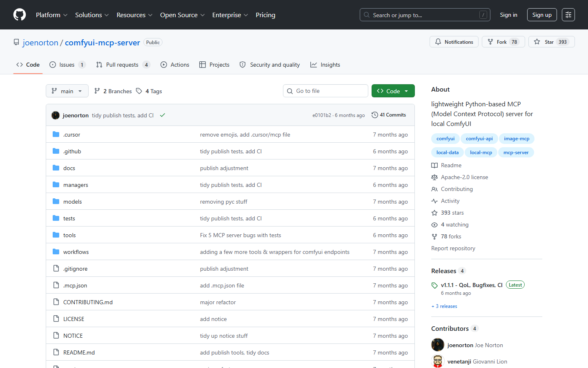This screenshot has width=588, height=368.
Task: Click the Sign up button
Action: (x=542, y=15)
